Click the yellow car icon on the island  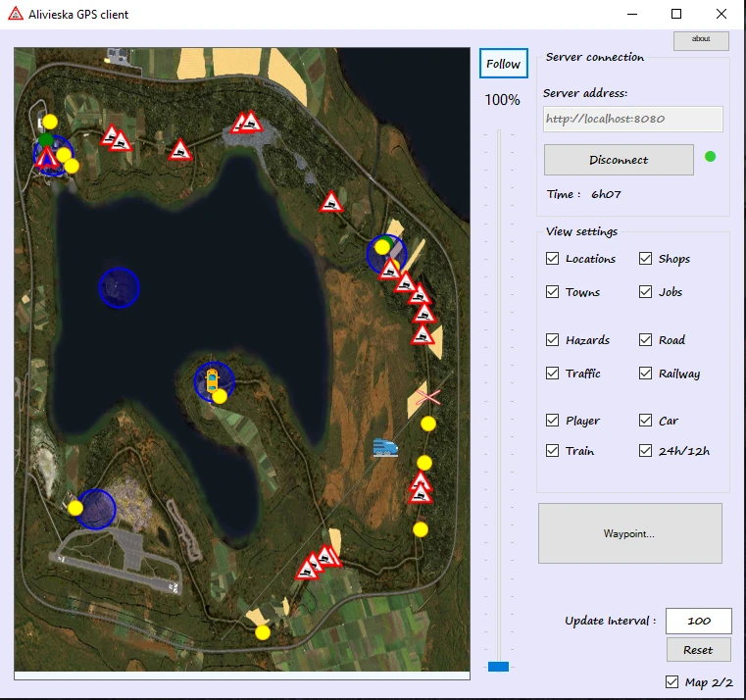coord(211,380)
